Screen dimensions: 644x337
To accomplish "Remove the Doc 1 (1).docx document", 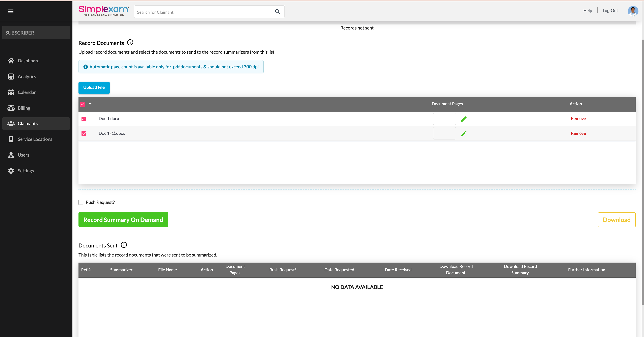I will 578,133.
